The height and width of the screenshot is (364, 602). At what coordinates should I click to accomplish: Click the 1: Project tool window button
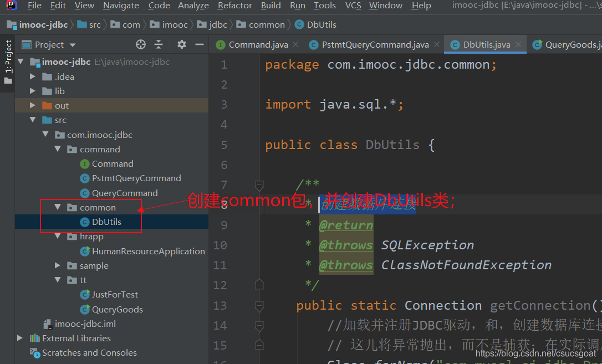point(8,63)
